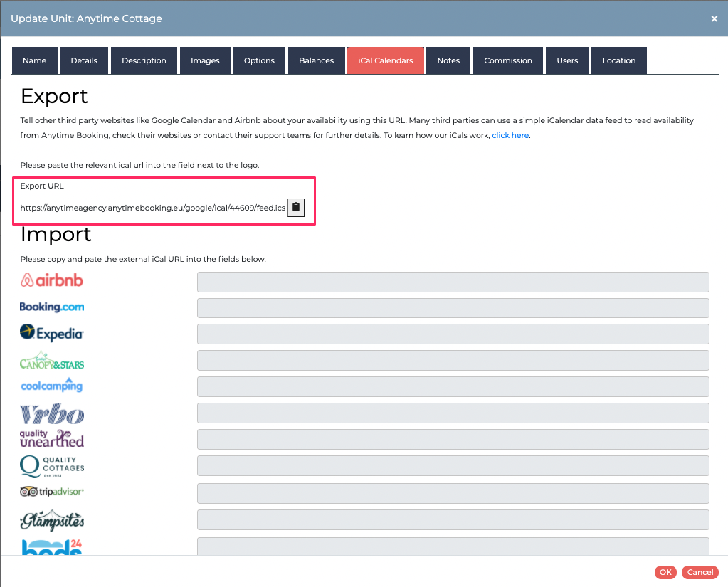Focus the Beds24 iCal URL field
Image resolution: width=728 pixels, height=587 pixels.
click(453, 546)
